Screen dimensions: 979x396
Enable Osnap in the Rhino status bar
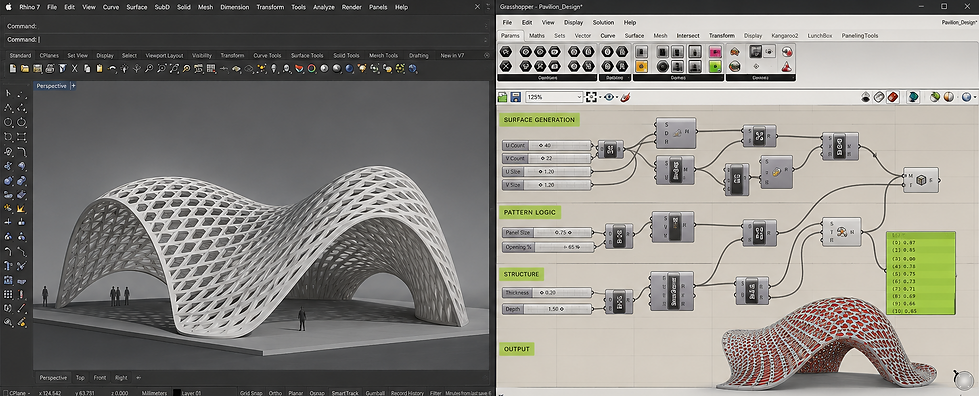click(317, 393)
